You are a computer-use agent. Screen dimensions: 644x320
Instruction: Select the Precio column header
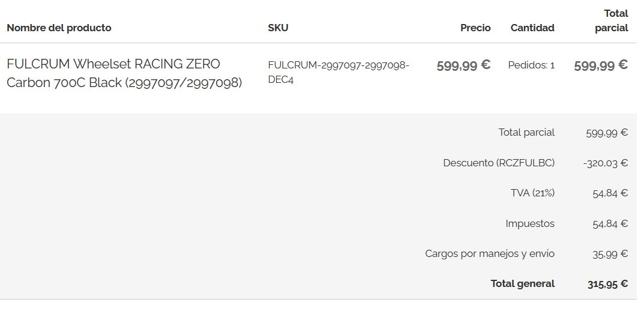pos(475,28)
